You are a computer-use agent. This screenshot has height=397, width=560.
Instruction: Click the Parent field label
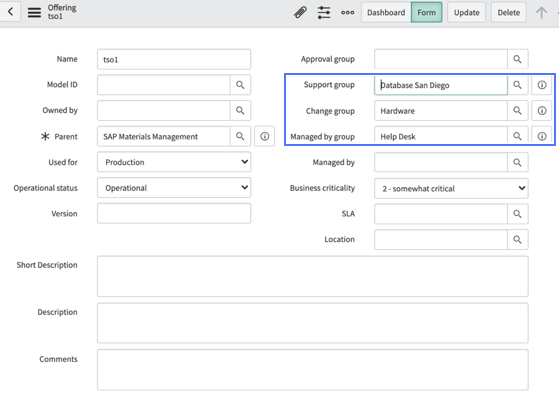pos(66,136)
